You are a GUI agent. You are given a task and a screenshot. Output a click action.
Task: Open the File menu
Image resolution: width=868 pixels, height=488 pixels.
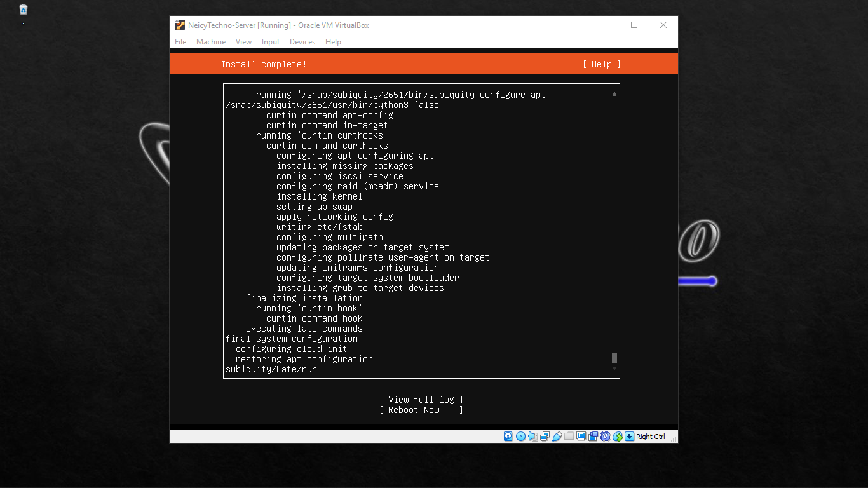point(180,42)
